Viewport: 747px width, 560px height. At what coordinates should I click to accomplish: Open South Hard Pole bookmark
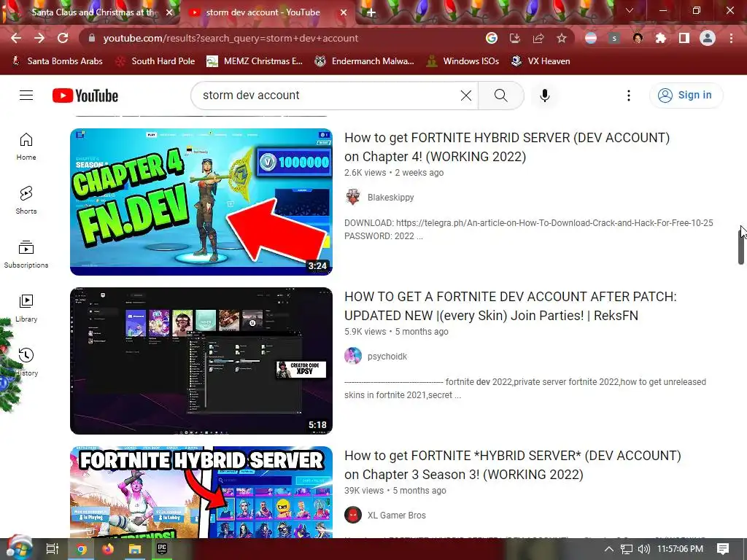[156, 61]
